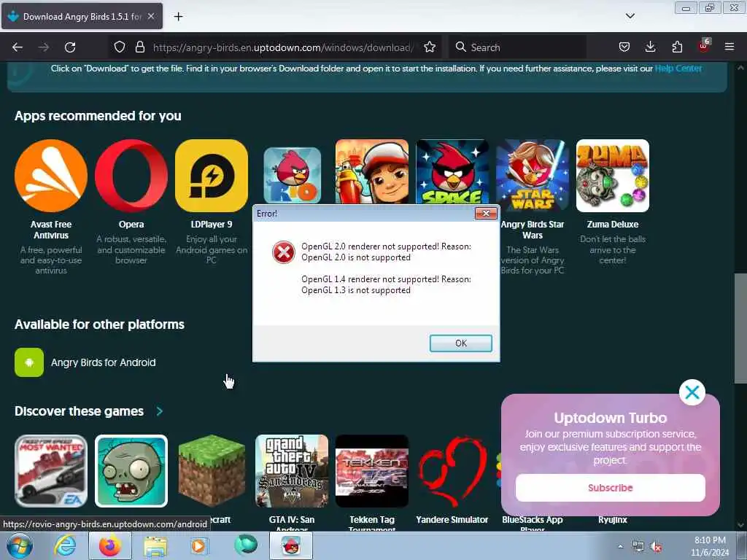Click the green Android platform icon

pos(29,362)
